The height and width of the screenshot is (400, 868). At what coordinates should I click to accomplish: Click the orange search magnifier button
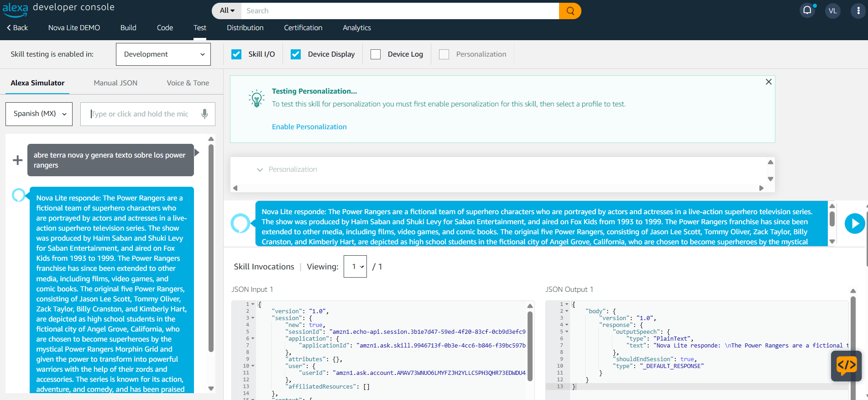[x=570, y=11]
